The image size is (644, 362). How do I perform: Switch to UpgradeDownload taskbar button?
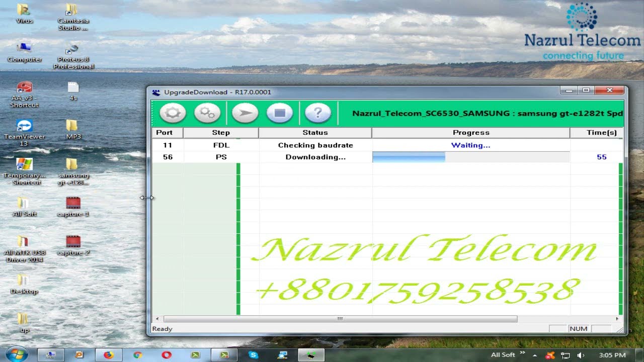pos(311,355)
